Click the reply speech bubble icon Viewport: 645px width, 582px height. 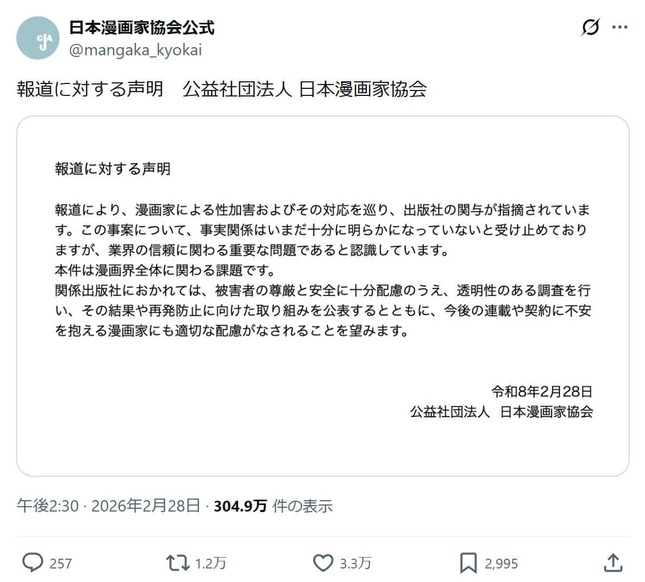(31, 563)
